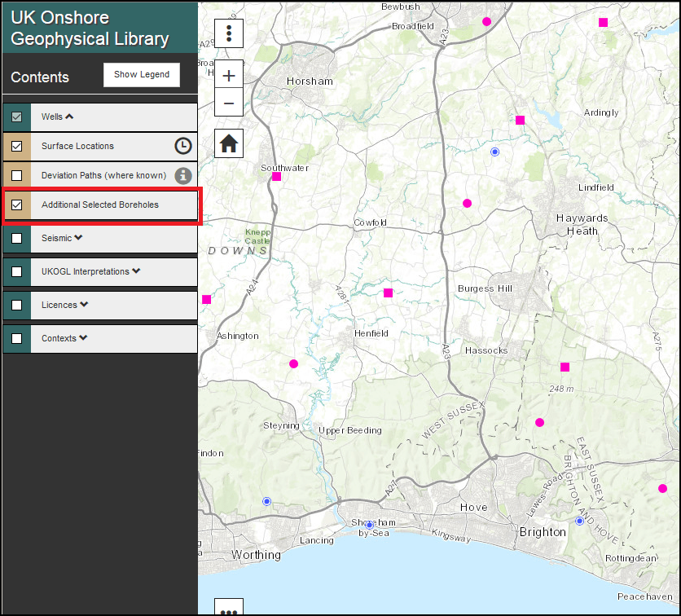Click the Additional Selected Boreholes layer entry
Screen dimensions: 681x616
tap(100, 205)
